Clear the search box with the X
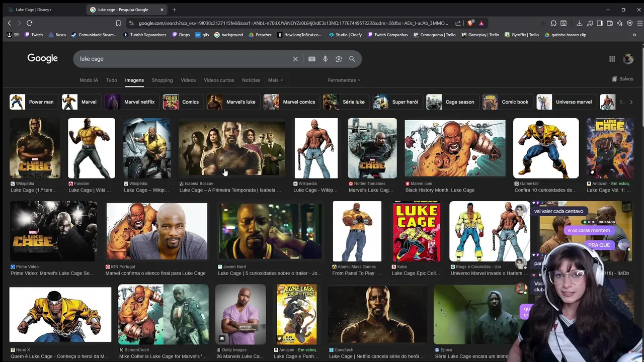The height and width of the screenshot is (362, 644). click(x=295, y=59)
